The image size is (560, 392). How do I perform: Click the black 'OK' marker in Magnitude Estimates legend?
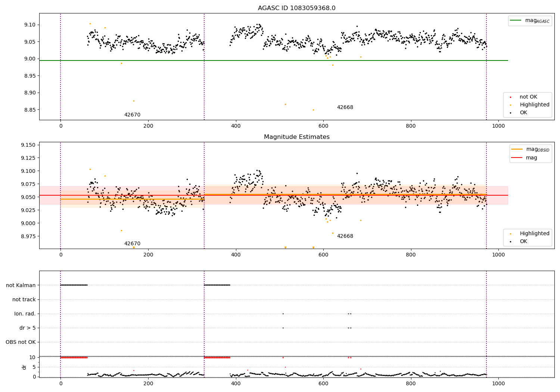pyautogui.click(x=510, y=242)
